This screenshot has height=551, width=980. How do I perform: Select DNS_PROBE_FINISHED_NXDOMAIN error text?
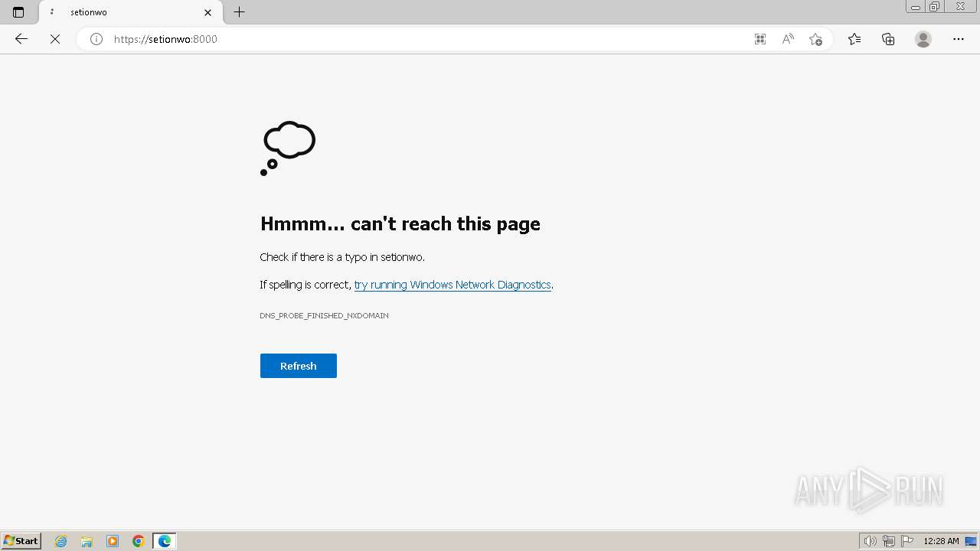tap(324, 315)
